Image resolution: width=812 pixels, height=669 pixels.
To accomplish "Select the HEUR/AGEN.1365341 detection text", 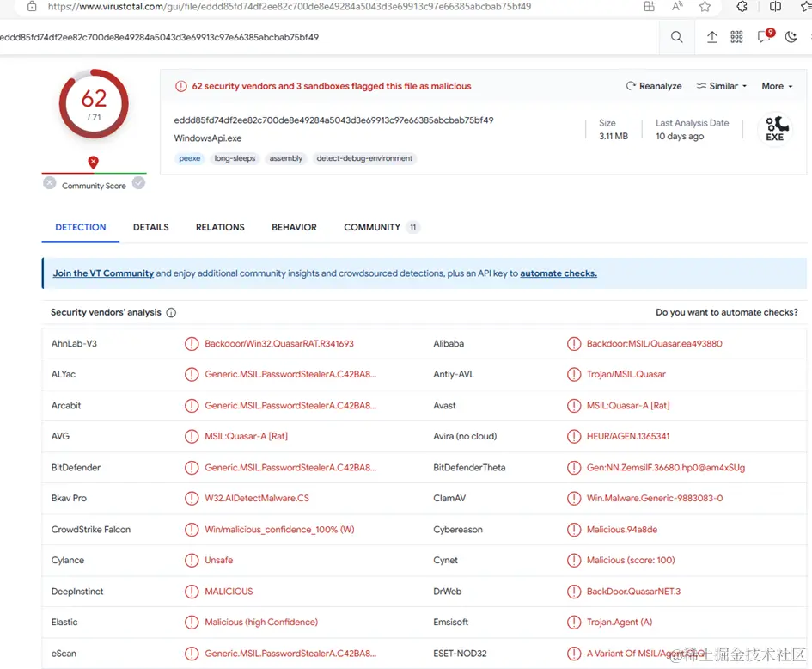I will coord(628,436).
